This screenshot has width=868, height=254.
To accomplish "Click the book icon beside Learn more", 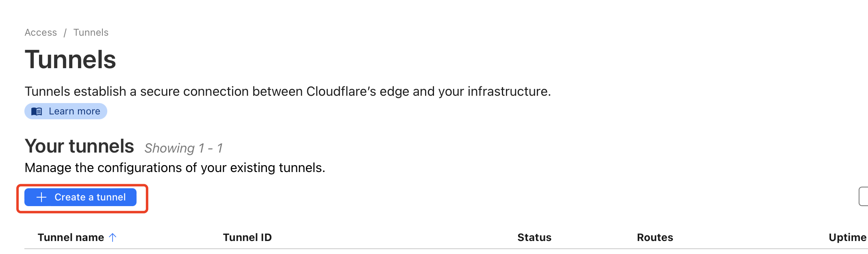I will click(37, 112).
